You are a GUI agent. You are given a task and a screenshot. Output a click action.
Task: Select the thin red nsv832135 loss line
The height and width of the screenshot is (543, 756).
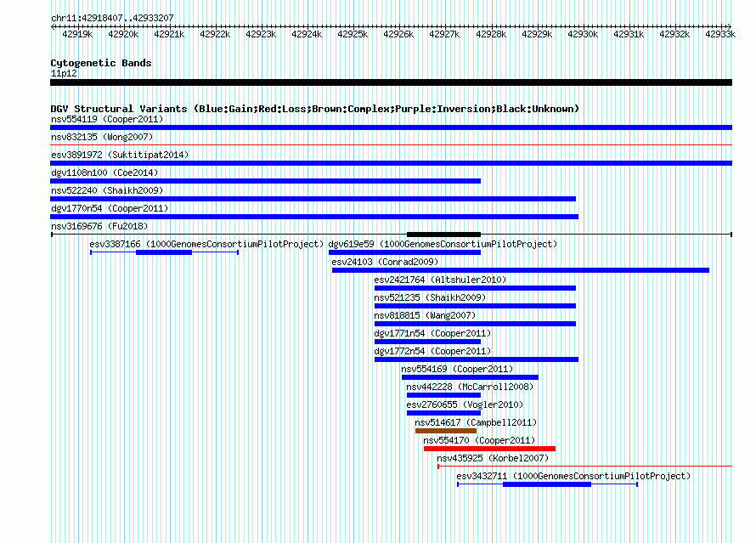tap(391, 144)
